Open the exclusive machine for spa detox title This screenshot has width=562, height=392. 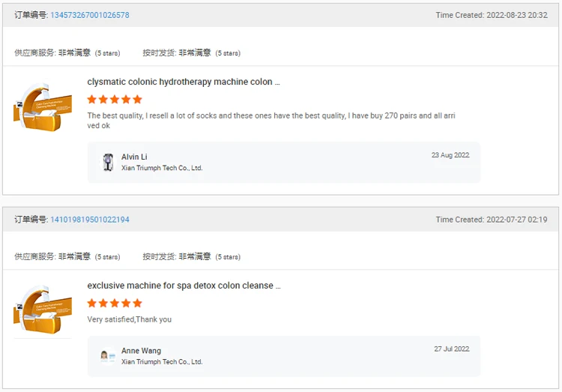(x=184, y=286)
